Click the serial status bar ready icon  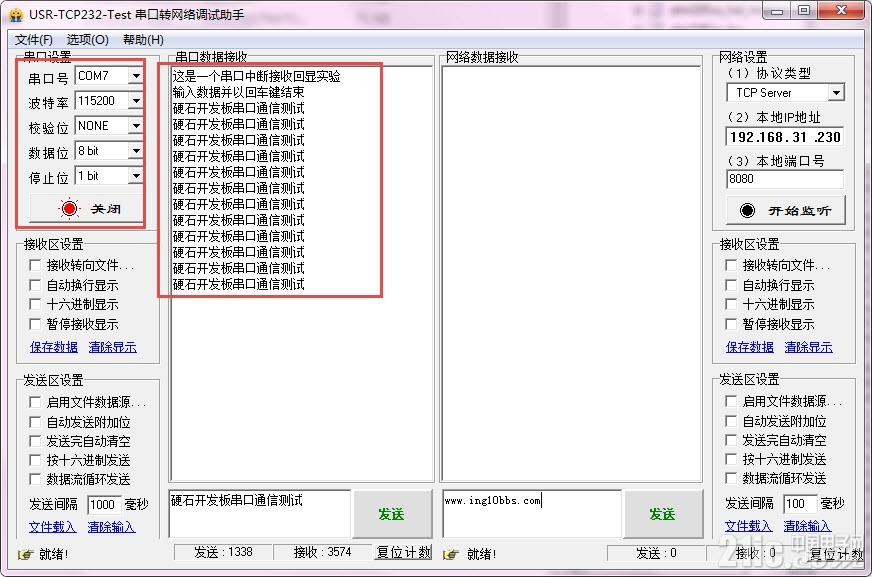coord(25,554)
